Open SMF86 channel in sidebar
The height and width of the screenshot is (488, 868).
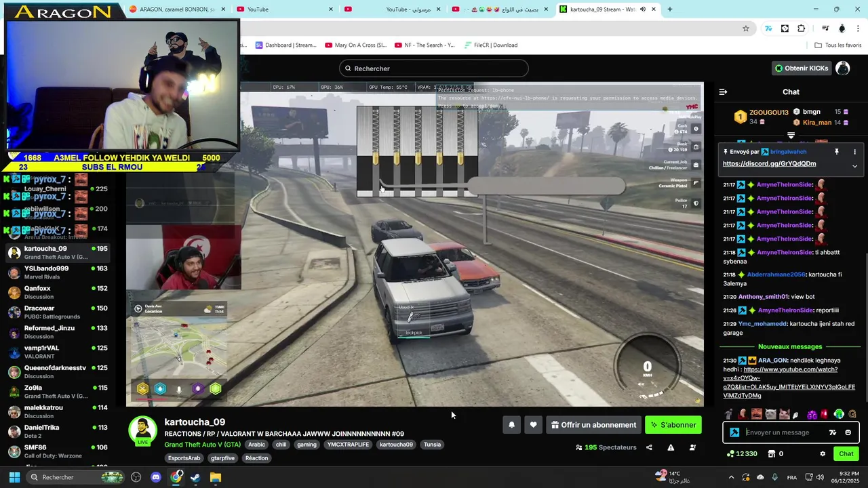(57, 451)
